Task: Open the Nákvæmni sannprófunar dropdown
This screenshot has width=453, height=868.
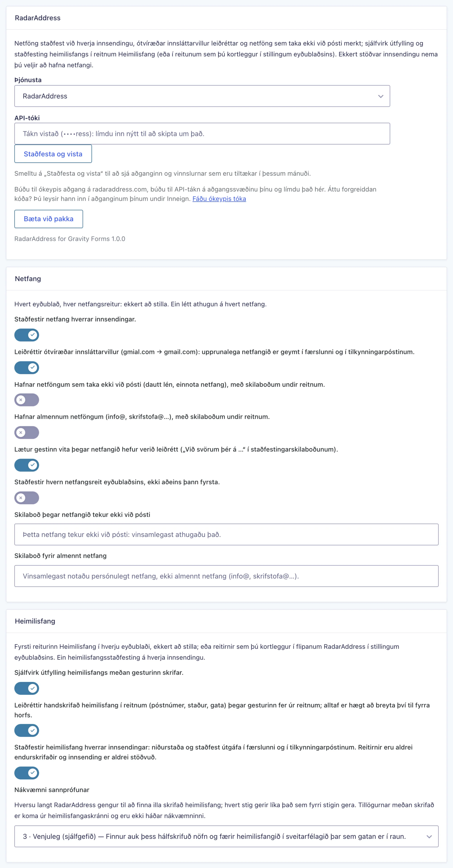Action: pyautogui.click(x=226, y=836)
